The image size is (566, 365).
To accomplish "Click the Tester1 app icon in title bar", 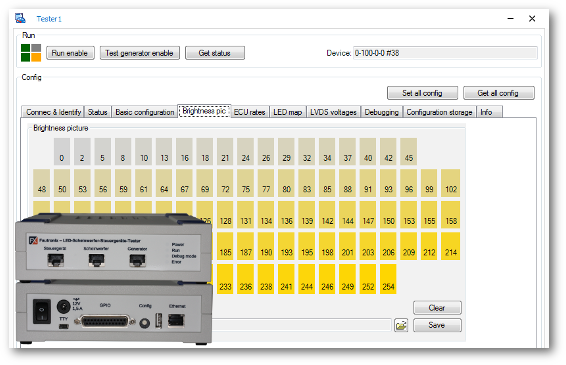I will coord(20,18).
